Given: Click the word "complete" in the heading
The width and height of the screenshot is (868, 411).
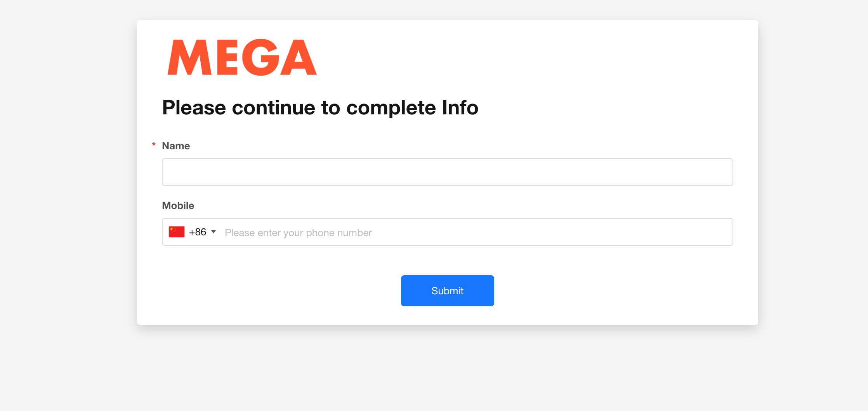Looking at the screenshot, I should coord(391,108).
